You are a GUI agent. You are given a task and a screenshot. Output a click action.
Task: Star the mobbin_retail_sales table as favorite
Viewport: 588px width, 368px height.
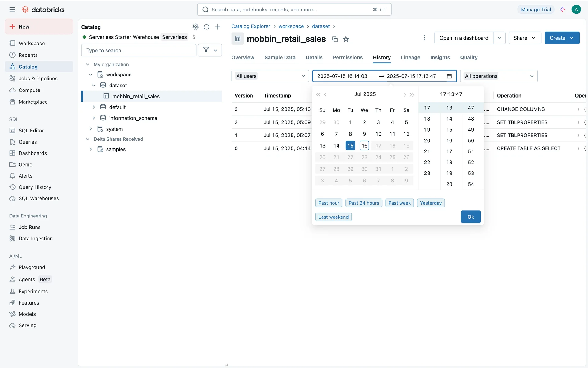[x=346, y=39]
